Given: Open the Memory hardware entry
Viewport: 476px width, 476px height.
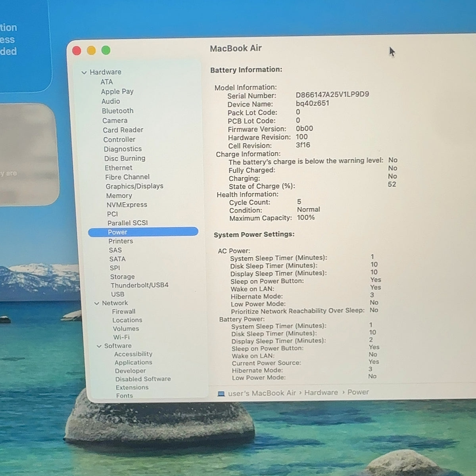Looking at the screenshot, I should (119, 196).
